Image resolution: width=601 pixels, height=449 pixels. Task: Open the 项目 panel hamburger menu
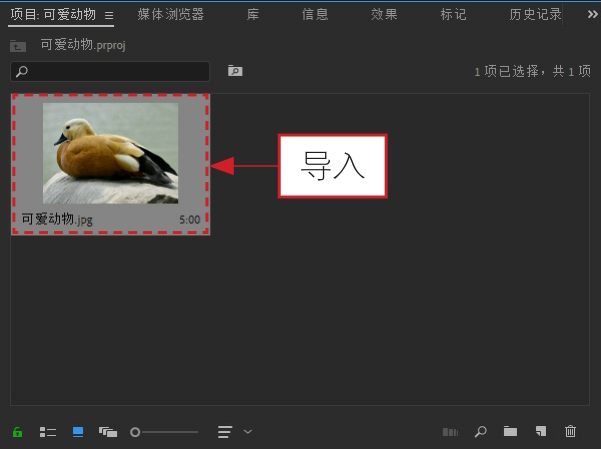(x=109, y=15)
